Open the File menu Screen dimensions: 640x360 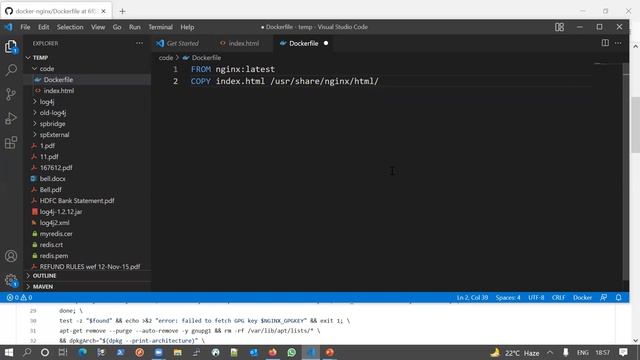point(25,27)
